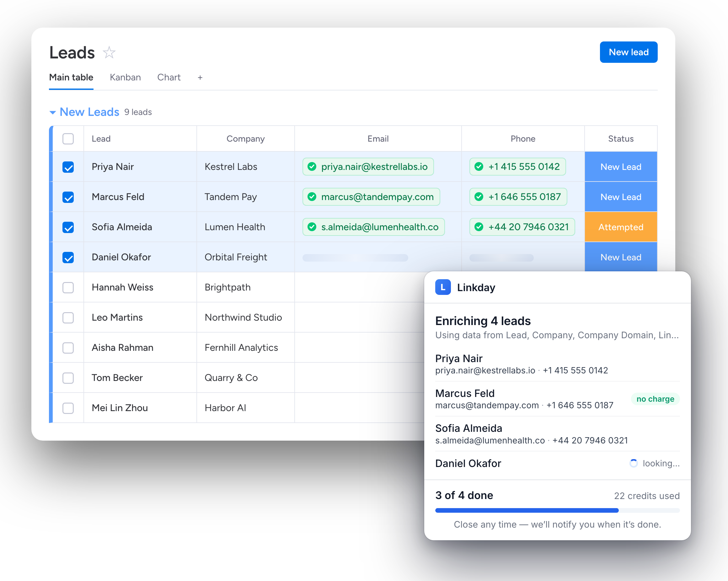The image size is (728, 581).
Task: Click verified check icon beside priya.nair email
Action: pos(312,167)
